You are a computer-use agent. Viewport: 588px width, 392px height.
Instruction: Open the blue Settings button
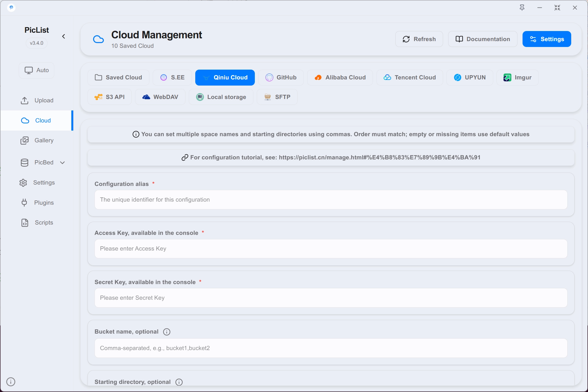click(547, 39)
